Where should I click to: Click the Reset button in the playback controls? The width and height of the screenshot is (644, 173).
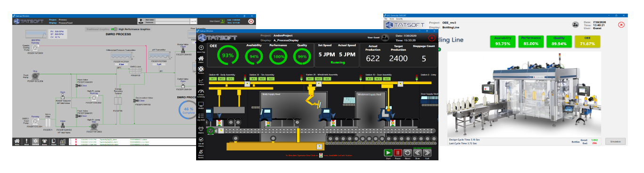[408, 153]
